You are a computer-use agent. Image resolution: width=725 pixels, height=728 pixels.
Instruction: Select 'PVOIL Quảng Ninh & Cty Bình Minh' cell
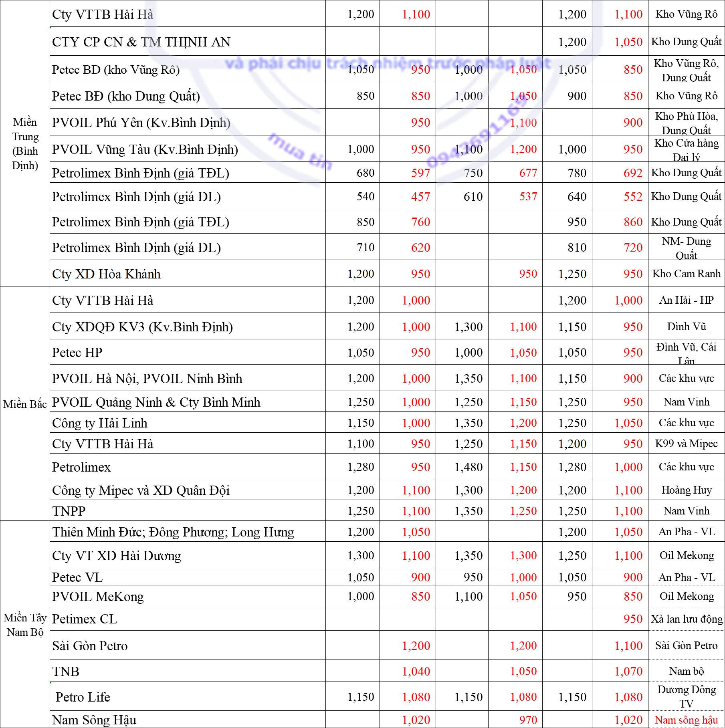tap(188, 402)
